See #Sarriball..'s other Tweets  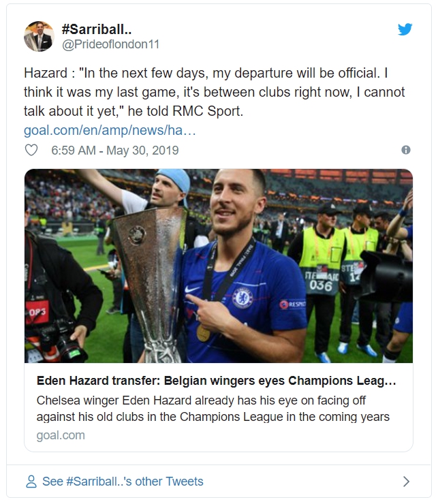[x=123, y=482]
